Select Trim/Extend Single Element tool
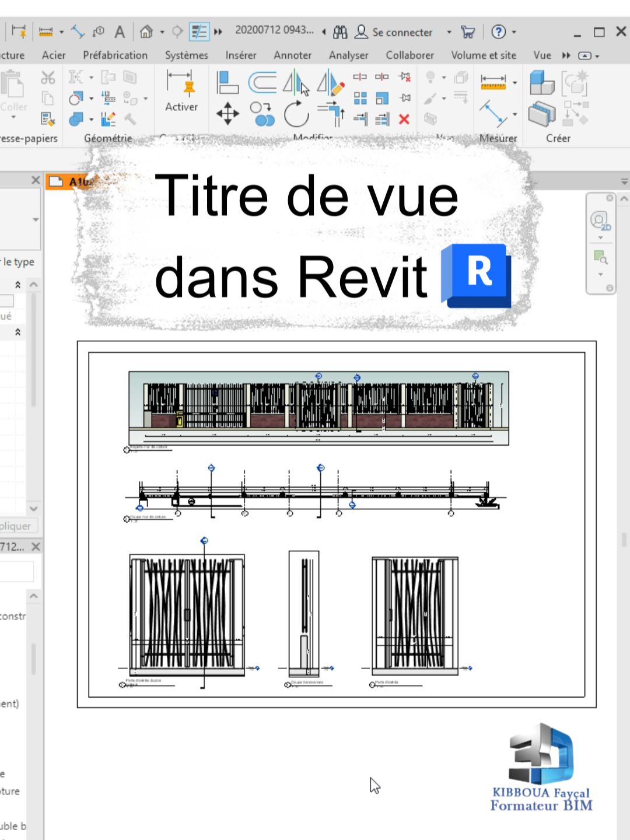Viewport: 630px width, 840px height. point(360,120)
